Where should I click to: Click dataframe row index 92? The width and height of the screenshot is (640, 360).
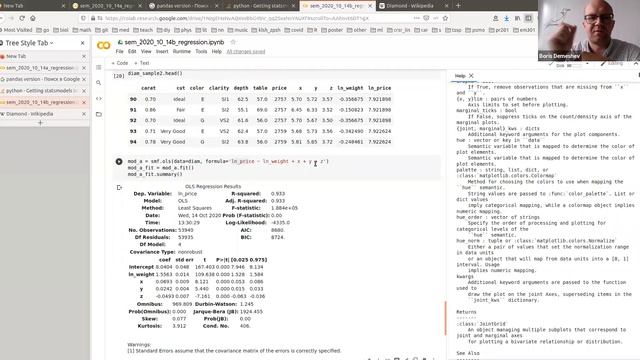pyautogui.click(x=133, y=120)
